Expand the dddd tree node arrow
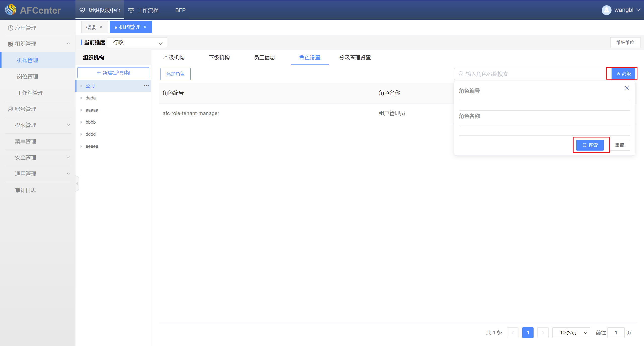This screenshot has width=644, height=346. click(81, 134)
